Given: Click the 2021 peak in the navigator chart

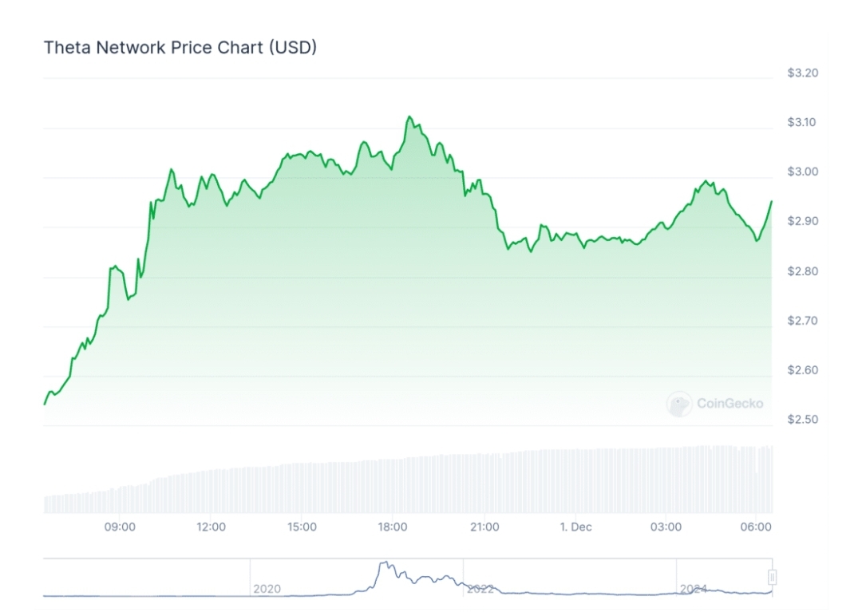Looking at the screenshot, I should pos(385,563).
